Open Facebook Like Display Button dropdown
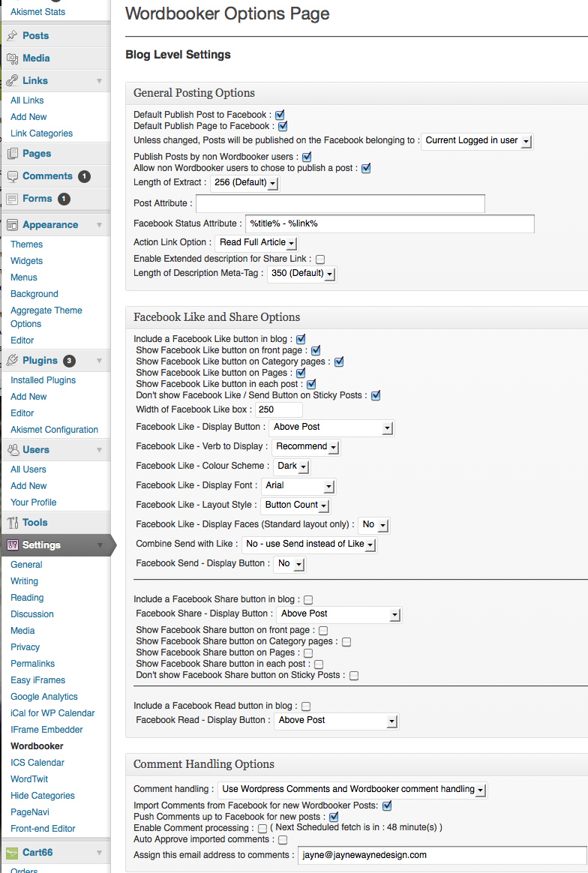Image resolution: width=588 pixels, height=873 pixels. pyautogui.click(x=331, y=427)
